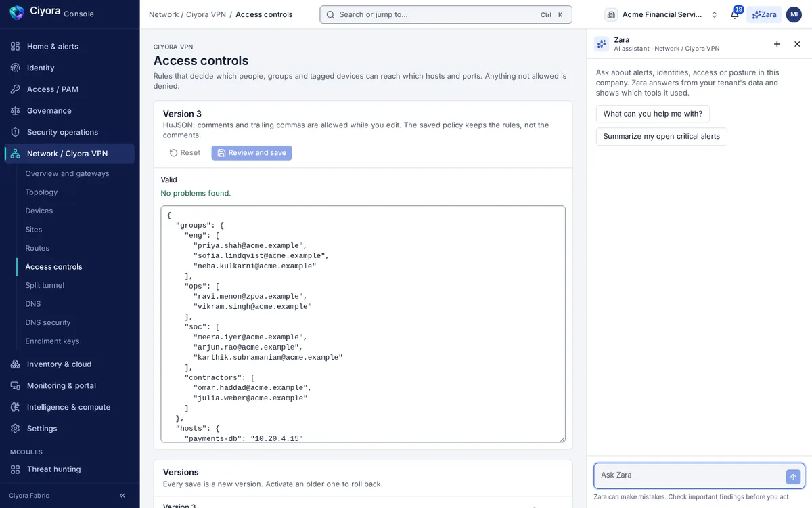Open Home & alerts icon in sidebar

tap(16, 46)
